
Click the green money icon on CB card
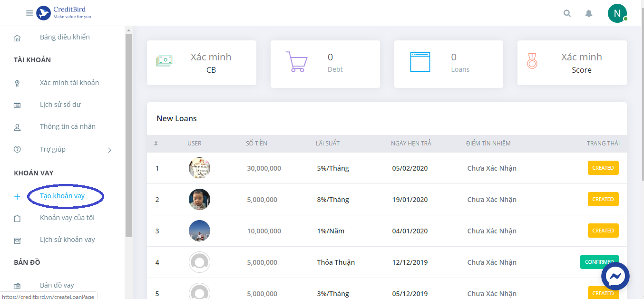coord(165,61)
